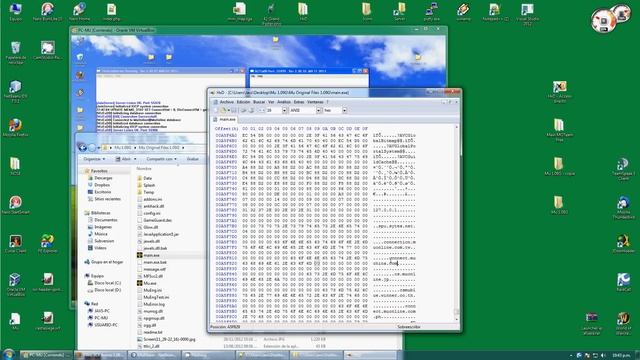Expand the bytes-per-row dropdown in HxD

coord(284,111)
